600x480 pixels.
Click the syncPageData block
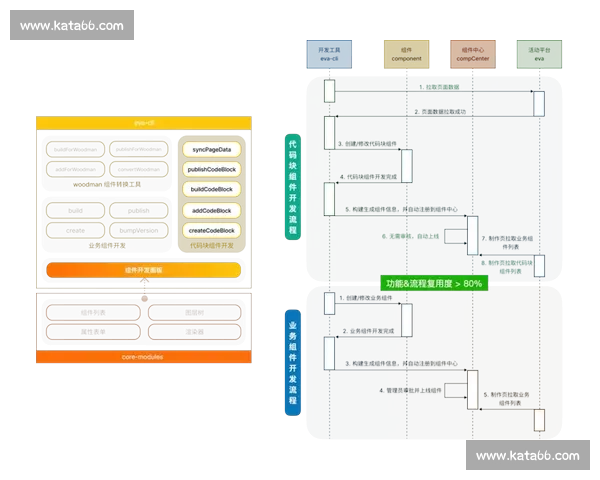click(x=211, y=149)
